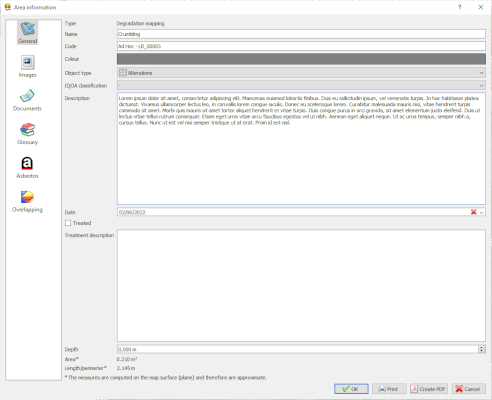
Task: Click the Depth value stepper arrows
Action: 482,349
